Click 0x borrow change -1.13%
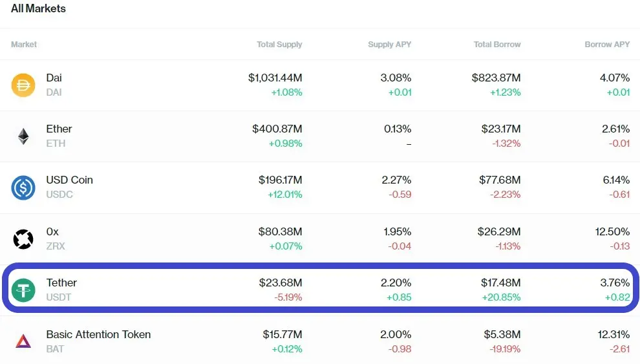640x364 pixels. (x=507, y=246)
